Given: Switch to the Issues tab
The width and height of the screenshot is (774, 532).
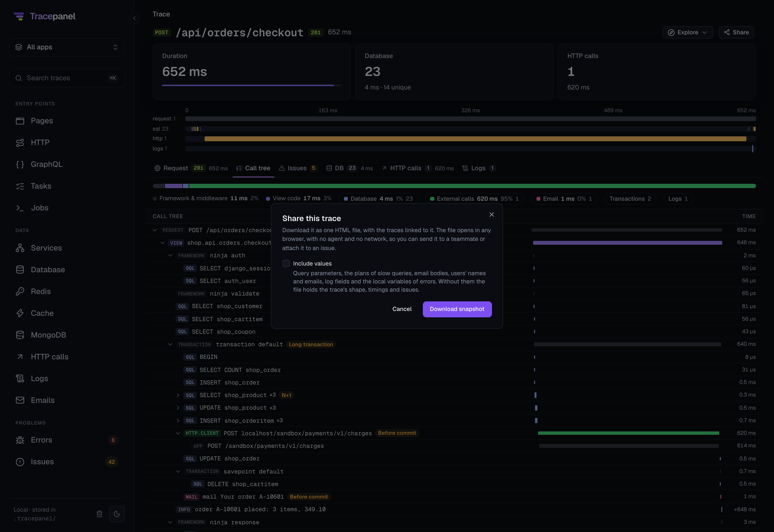Looking at the screenshot, I should point(298,168).
